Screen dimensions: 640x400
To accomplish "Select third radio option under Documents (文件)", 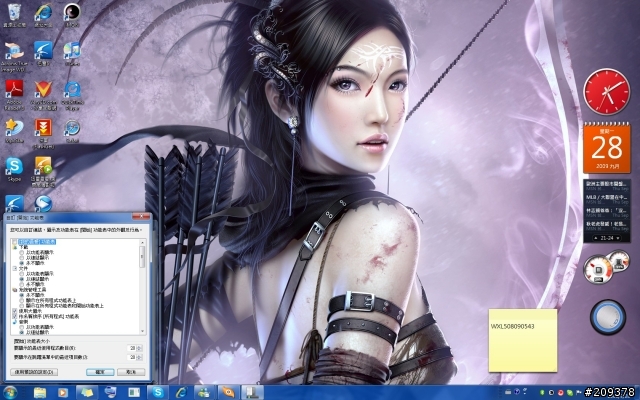I will click(x=21, y=284).
